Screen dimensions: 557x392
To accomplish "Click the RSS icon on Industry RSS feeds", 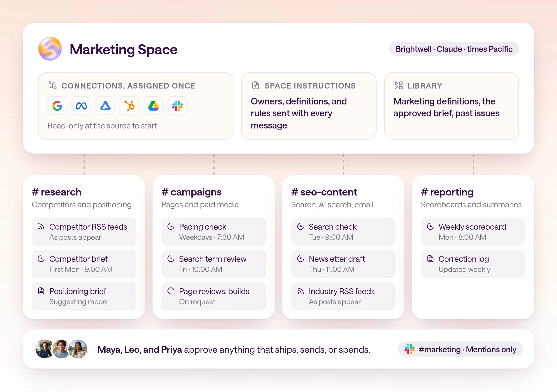I will (301, 291).
